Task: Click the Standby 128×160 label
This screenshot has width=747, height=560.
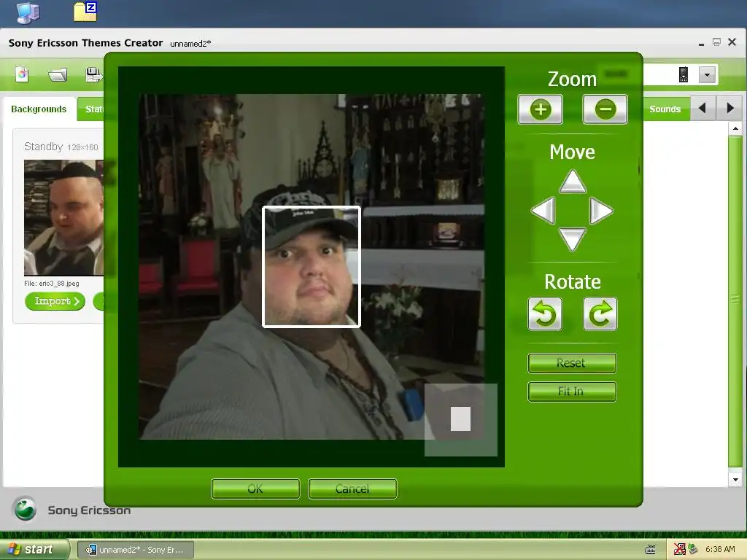Action: pyautogui.click(x=61, y=147)
